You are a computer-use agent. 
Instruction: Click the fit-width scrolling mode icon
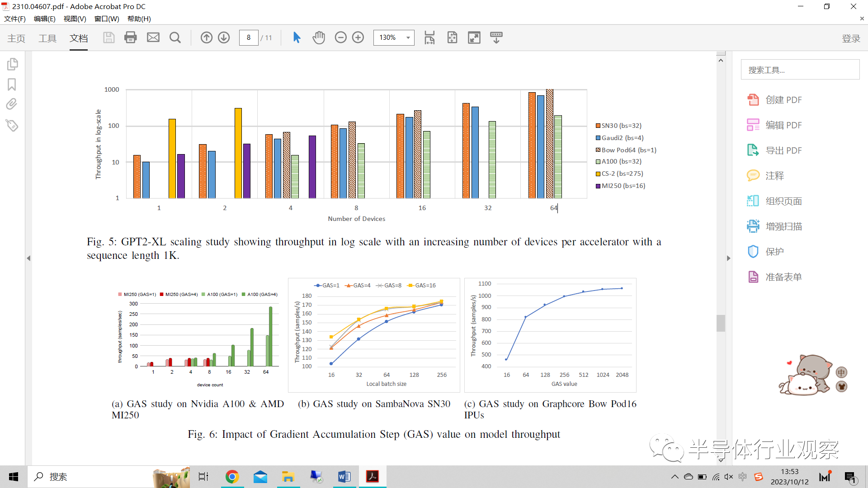pos(429,38)
